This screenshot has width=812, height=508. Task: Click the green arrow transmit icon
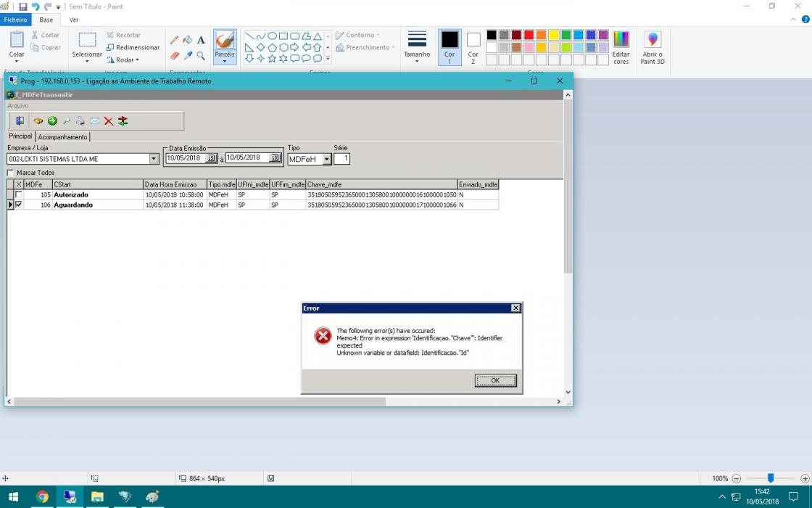click(52, 120)
